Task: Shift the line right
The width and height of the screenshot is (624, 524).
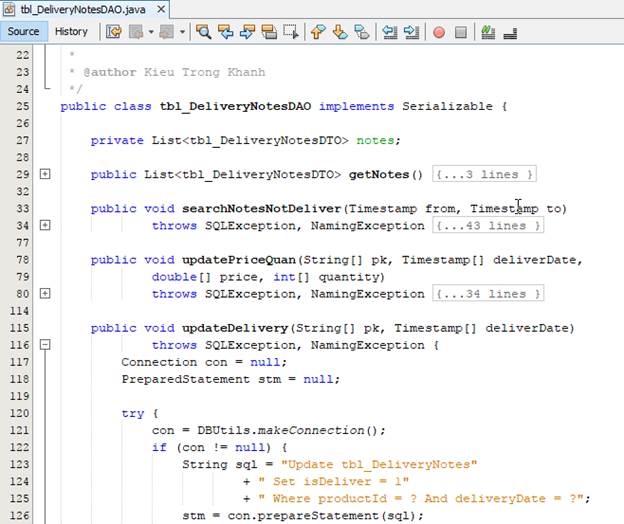Action: click(411, 32)
